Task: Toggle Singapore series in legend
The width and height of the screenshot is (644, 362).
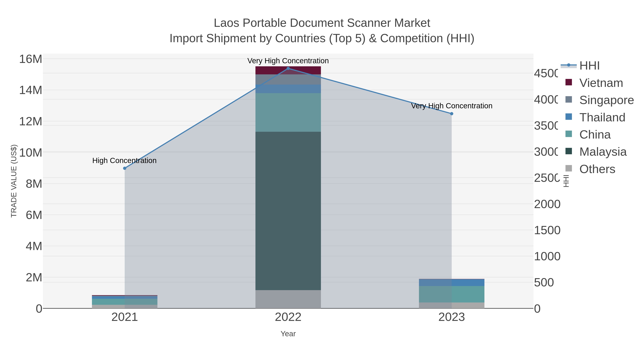Action: coord(599,100)
